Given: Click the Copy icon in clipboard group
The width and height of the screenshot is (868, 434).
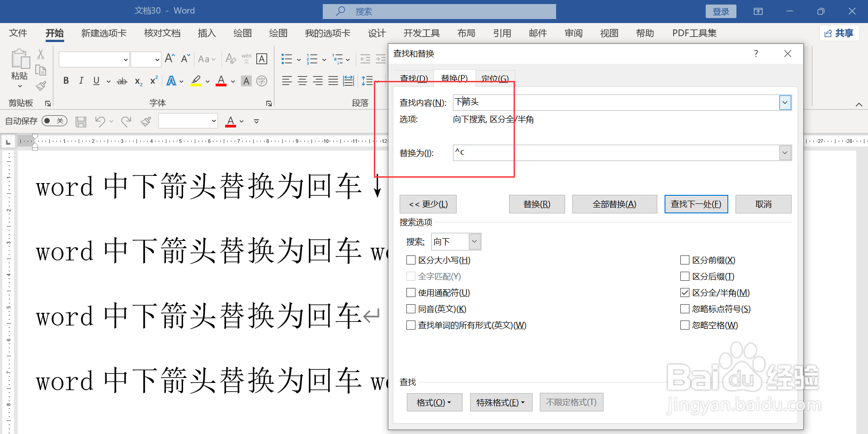Looking at the screenshot, I should 41,70.
